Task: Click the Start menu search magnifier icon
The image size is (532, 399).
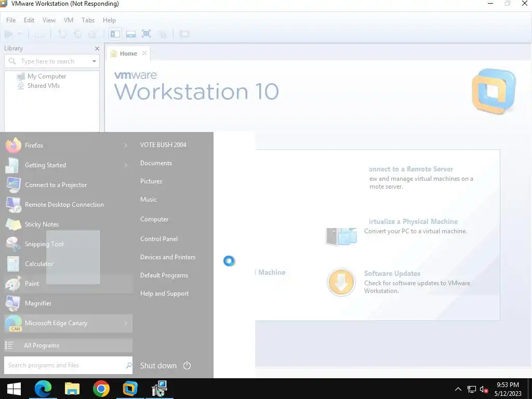Action: click(x=129, y=365)
